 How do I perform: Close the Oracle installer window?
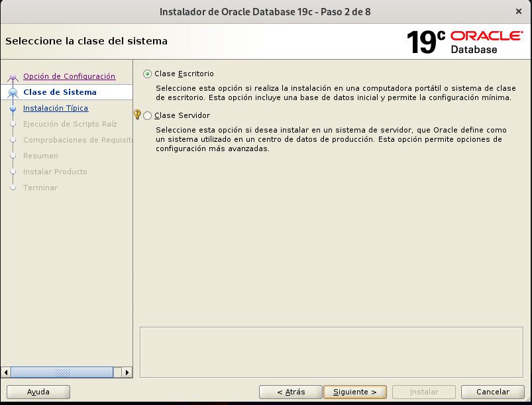tap(517, 11)
